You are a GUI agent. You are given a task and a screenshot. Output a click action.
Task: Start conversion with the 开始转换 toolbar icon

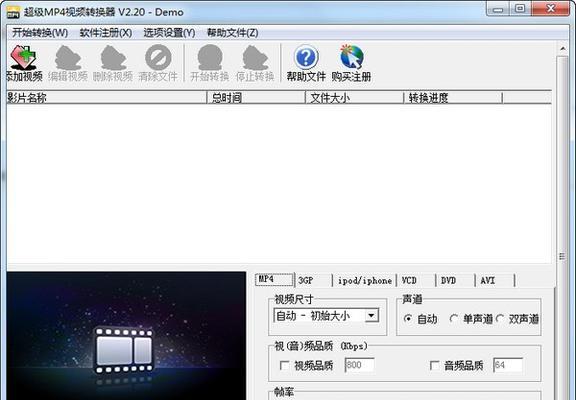(210, 57)
